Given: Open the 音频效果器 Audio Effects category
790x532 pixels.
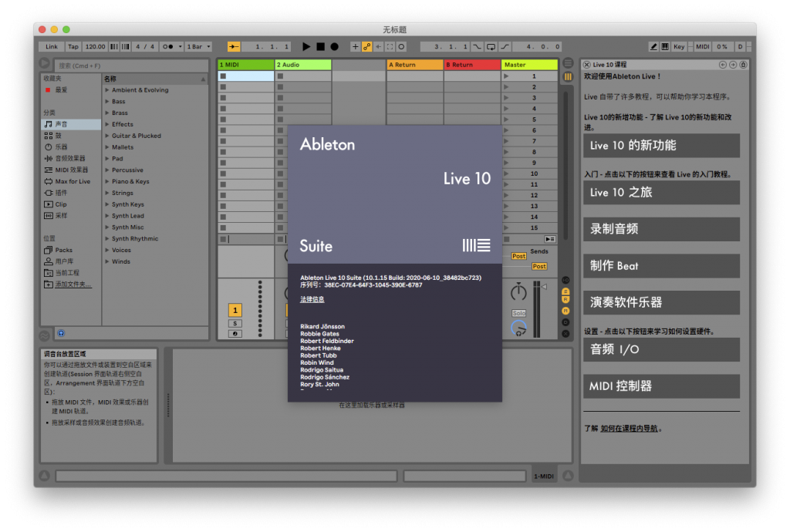Looking at the screenshot, I should click(70, 158).
